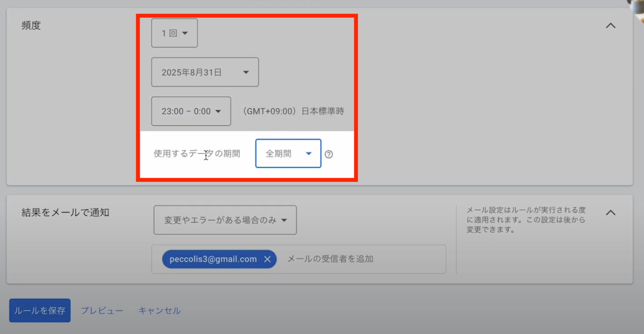
Task: Open the 1回 frequency dropdown
Action: pos(174,33)
